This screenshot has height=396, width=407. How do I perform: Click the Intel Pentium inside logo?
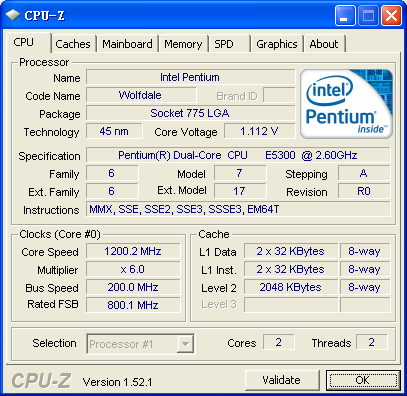click(x=346, y=104)
